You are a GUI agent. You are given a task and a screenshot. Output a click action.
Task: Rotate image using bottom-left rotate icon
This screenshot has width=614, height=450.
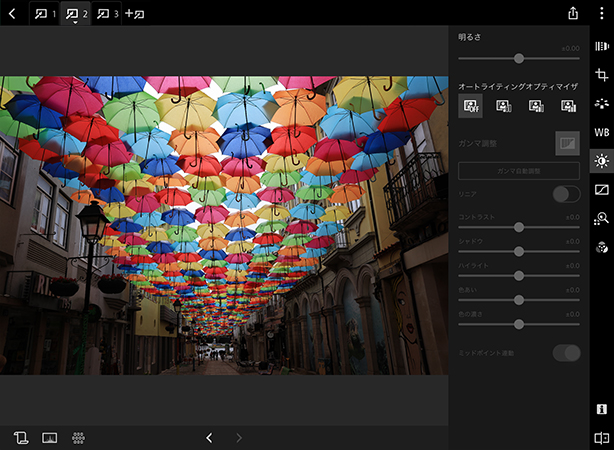(21, 437)
